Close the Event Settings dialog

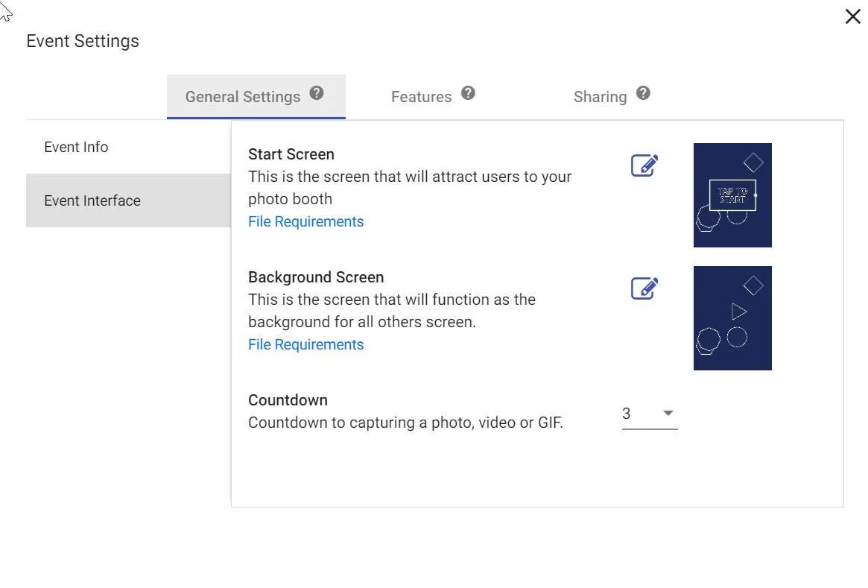coord(852,16)
